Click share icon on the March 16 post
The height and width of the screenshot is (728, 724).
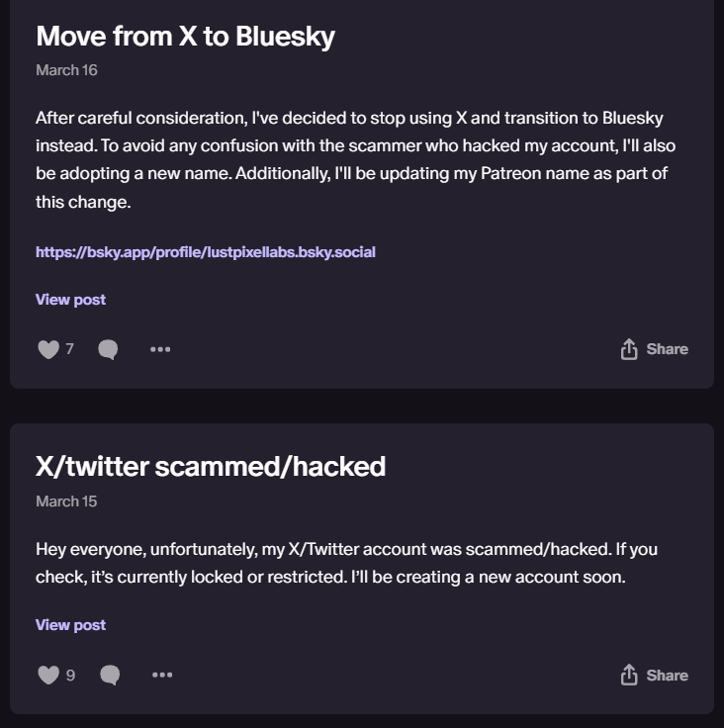pyautogui.click(x=629, y=349)
